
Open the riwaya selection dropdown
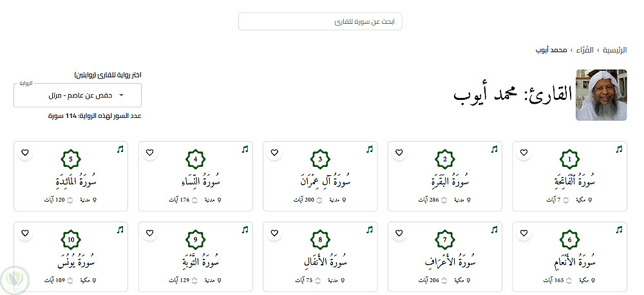click(x=77, y=95)
